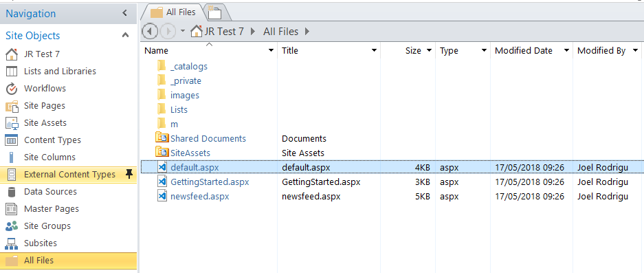Open the Modified Date column filter dropdown
644x273 pixels.
click(567, 51)
